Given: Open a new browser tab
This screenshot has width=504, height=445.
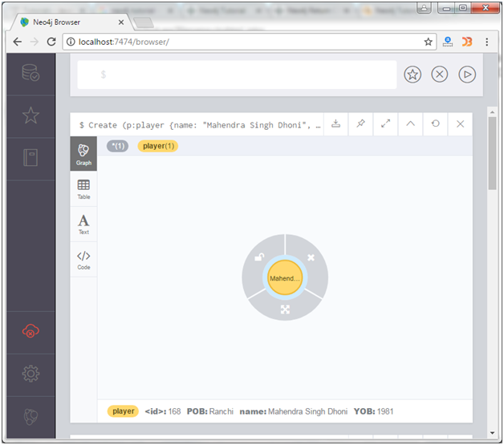Looking at the screenshot, I should [x=144, y=22].
